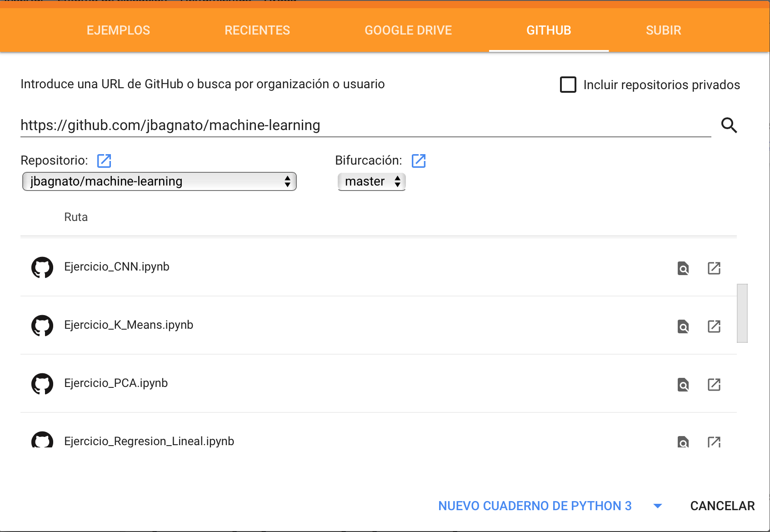Preview Ejercicio_PCA.ipynb with file search icon
770x532 pixels.
click(683, 385)
